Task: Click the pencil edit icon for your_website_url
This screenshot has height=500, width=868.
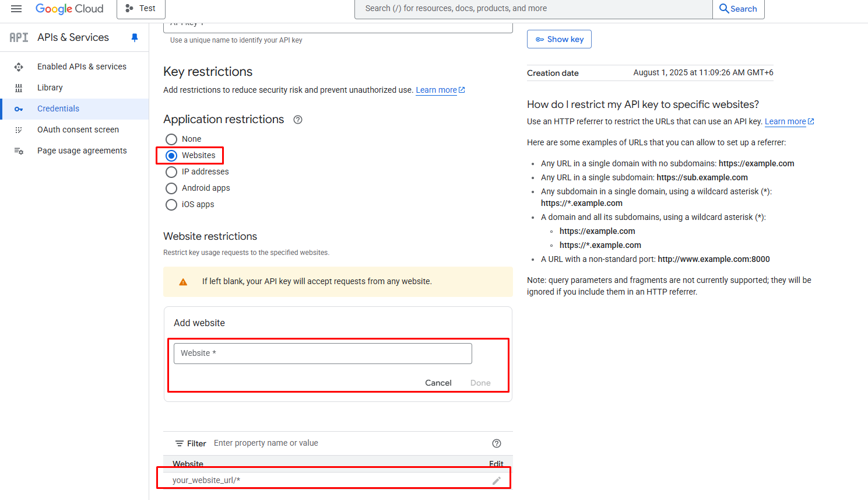Action: tap(496, 481)
